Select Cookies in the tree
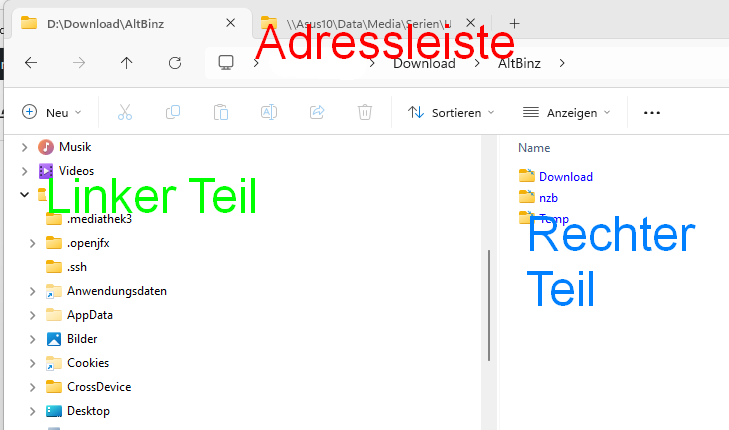Image resolution: width=729 pixels, height=430 pixels. pyautogui.click(x=88, y=363)
